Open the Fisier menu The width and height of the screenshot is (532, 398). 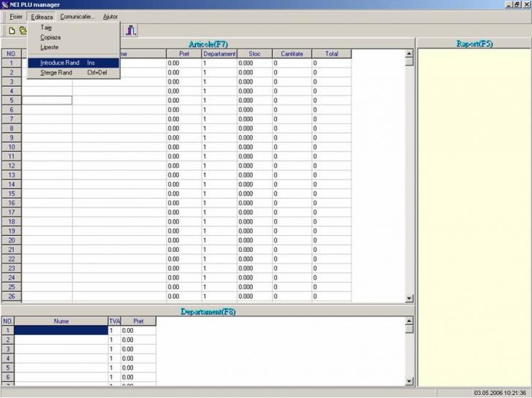point(16,16)
